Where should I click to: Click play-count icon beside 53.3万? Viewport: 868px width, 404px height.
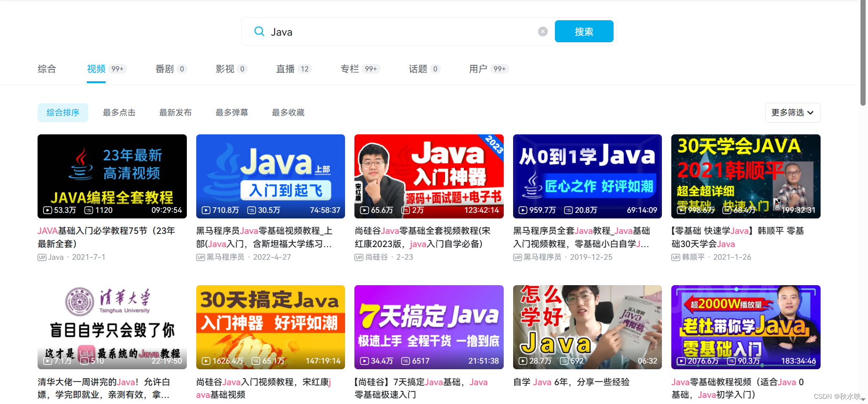pyautogui.click(x=47, y=210)
